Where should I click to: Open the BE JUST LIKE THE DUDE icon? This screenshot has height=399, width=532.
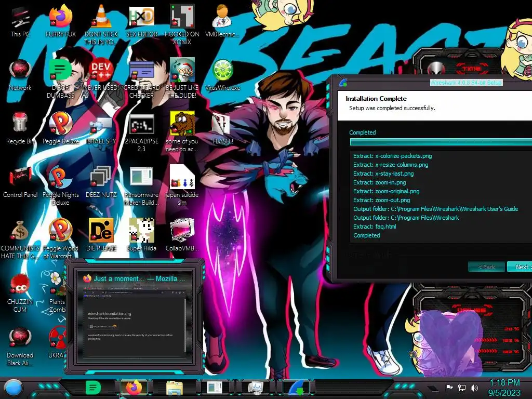(182, 78)
